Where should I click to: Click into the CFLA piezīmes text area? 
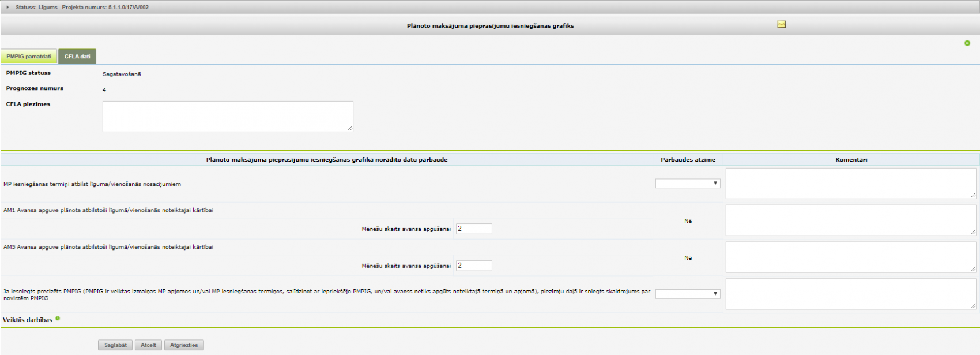[228, 117]
